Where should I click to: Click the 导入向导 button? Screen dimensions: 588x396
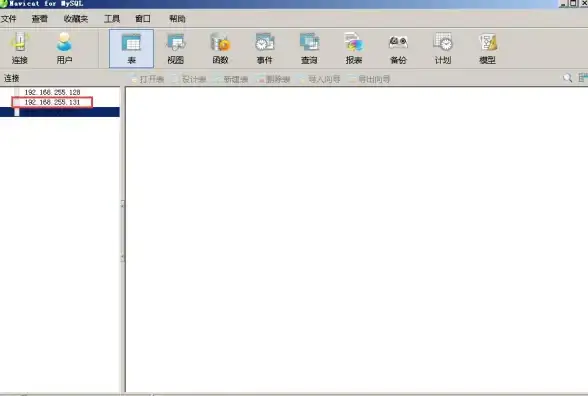pos(320,79)
